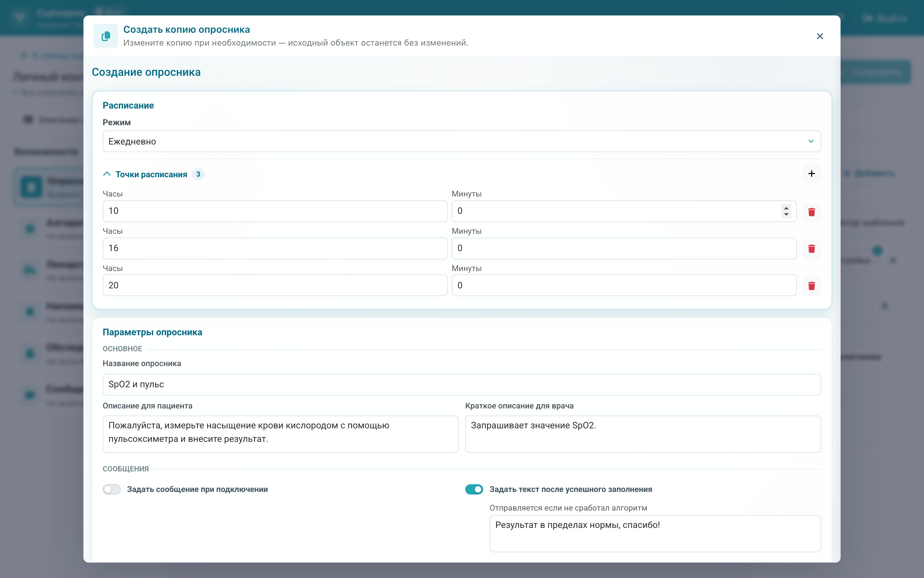Delete the 10 o'clock schedule point
Screen dimensions: 924x578
[x=811, y=212]
